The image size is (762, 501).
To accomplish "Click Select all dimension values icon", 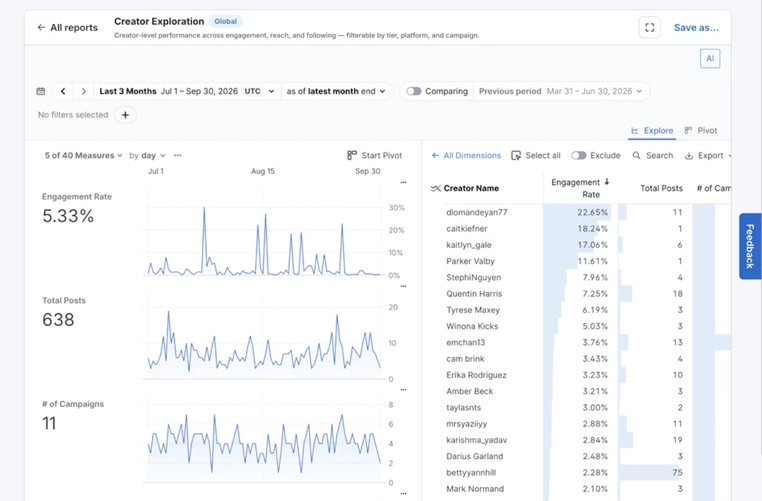I will [x=516, y=155].
